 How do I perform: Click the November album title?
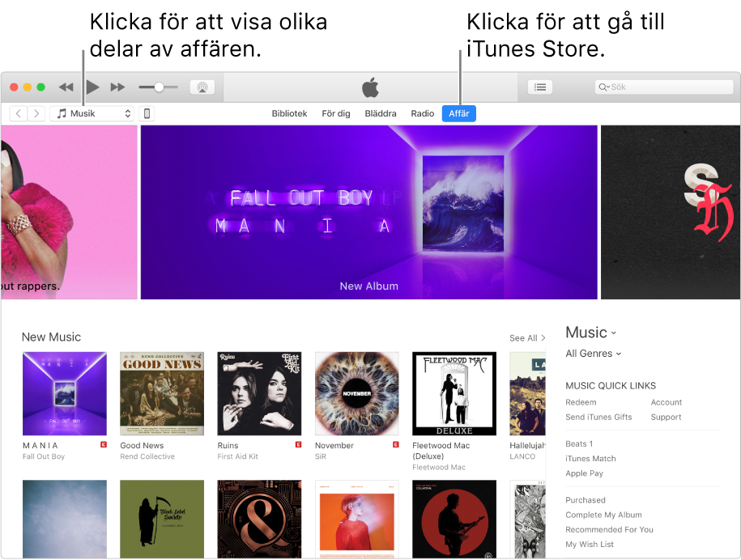click(x=334, y=445)
